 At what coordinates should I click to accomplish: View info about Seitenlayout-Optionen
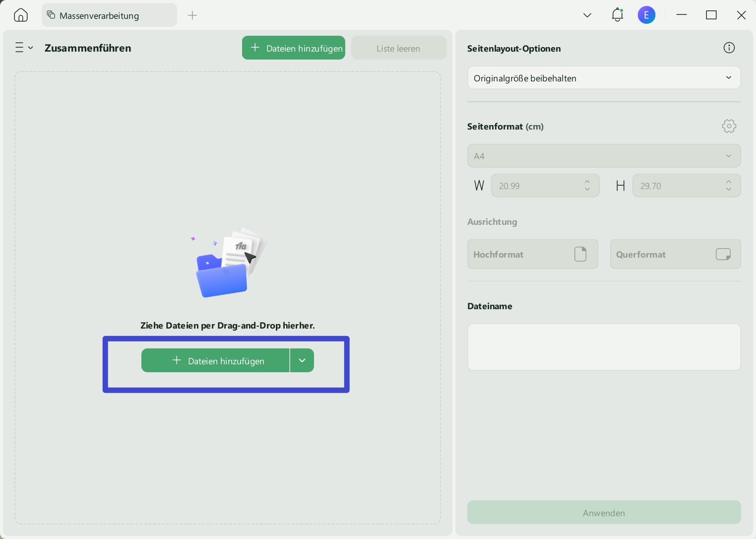click(x=729, y=47)
